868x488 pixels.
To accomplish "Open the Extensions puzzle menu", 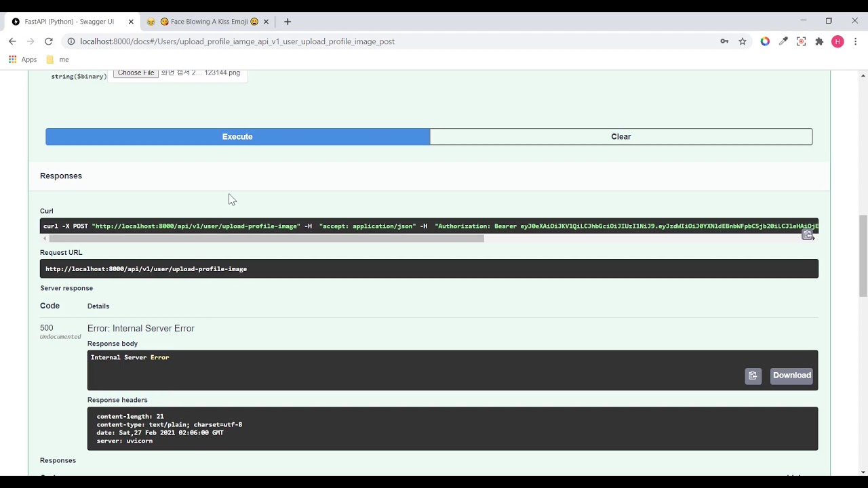I will tap(819, 41).
